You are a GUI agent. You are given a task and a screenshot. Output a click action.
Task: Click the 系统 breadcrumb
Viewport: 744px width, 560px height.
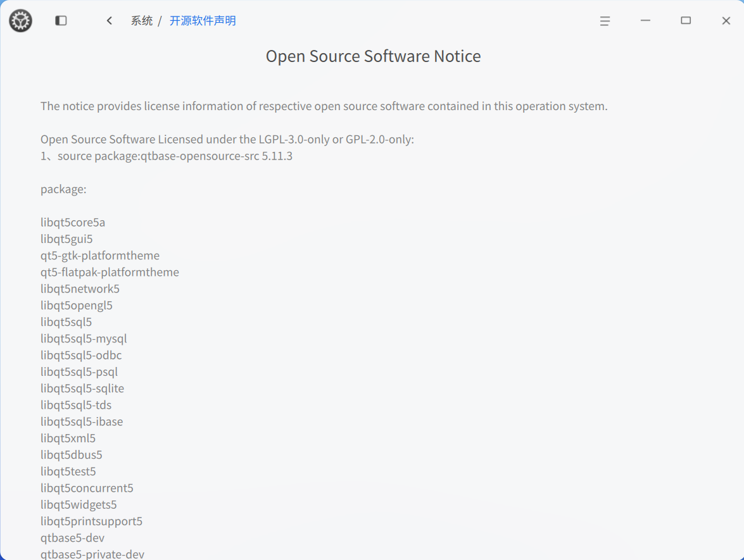pos(142,21)
